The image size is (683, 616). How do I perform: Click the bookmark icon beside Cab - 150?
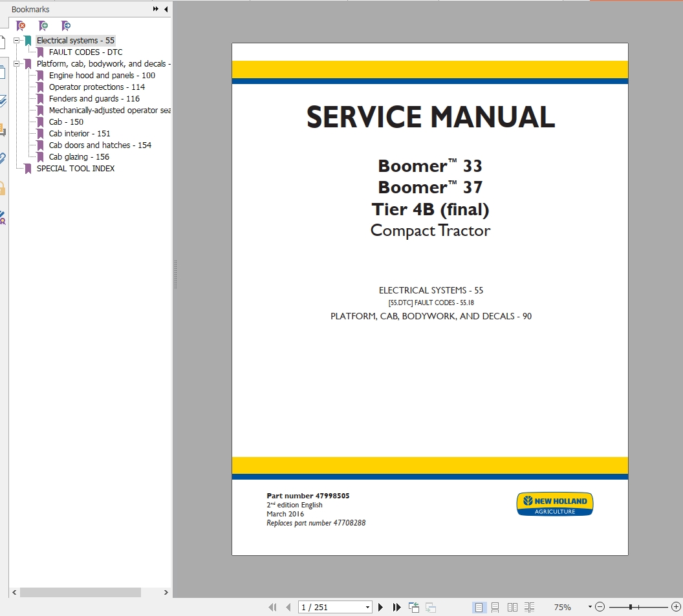coord(40,122)
